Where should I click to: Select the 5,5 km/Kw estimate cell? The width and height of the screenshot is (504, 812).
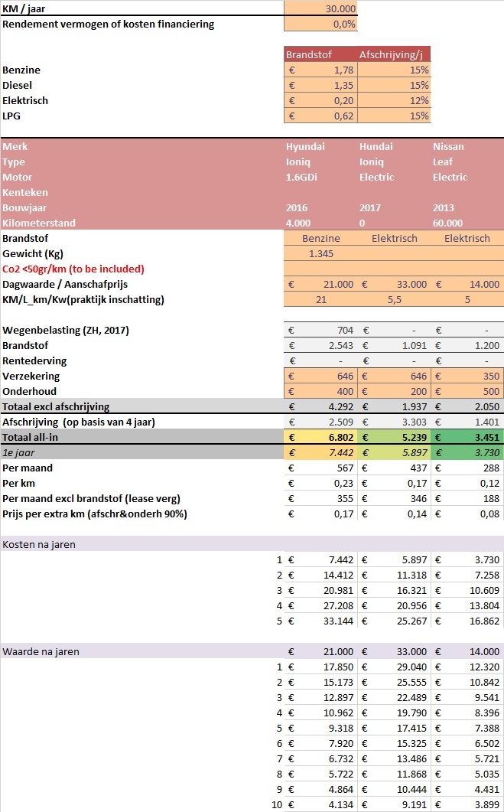[394, 299]
